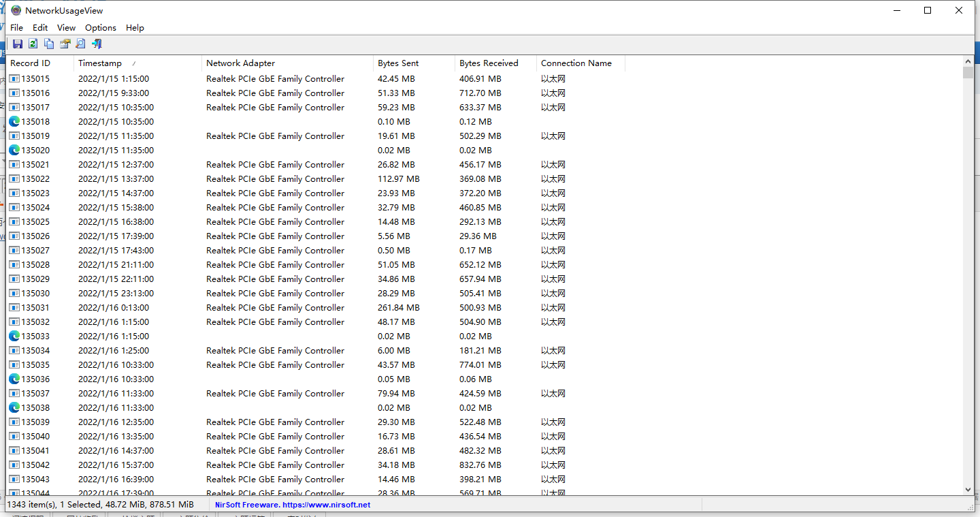Image resolution: width=980 pixels, height=517 pixels.
Task: Click the 29.36 MB bytes received value
Action: coord(478,236)
